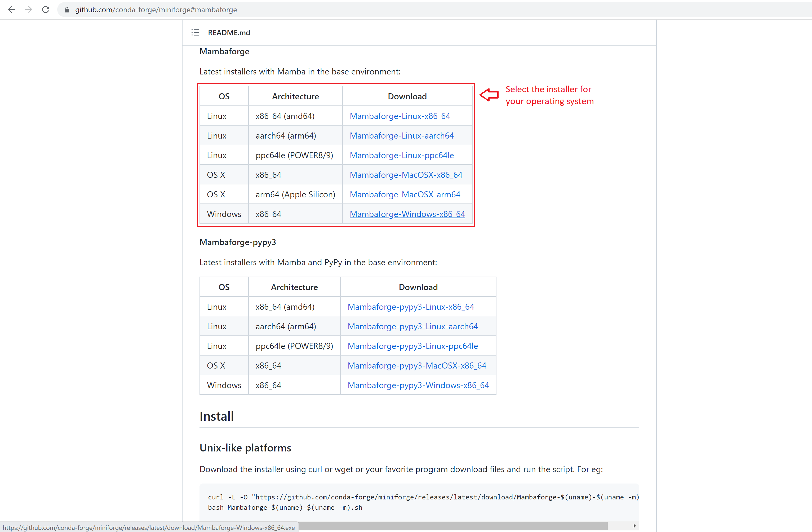Open the README table of contents
Viewport: 812px width, 532px height.
coord(195,32)
